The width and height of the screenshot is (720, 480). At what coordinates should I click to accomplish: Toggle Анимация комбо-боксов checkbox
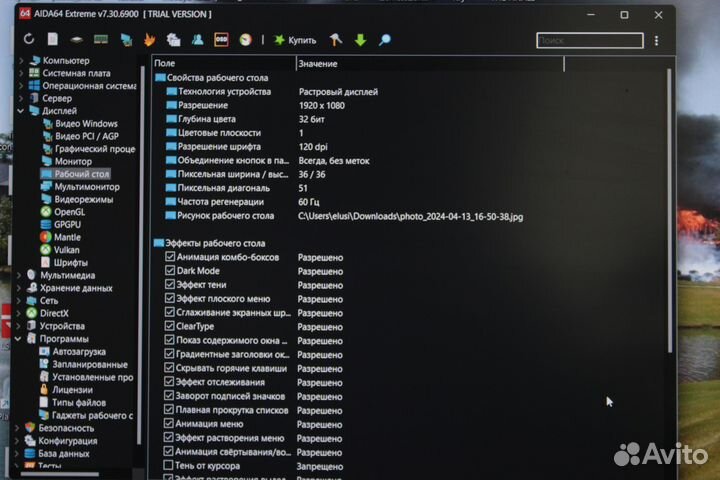click(x=169, y=257)
